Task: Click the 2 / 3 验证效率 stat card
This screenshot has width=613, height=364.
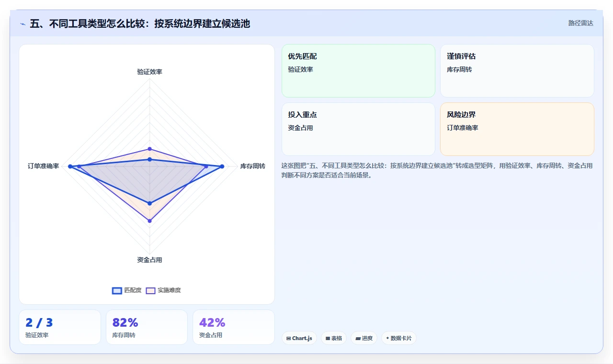Action: tap(60, 327)
